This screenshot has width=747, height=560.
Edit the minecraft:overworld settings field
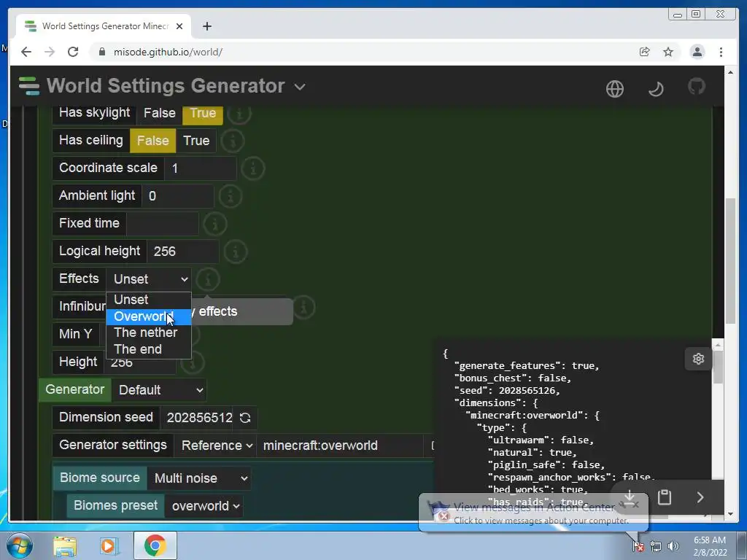339,446
